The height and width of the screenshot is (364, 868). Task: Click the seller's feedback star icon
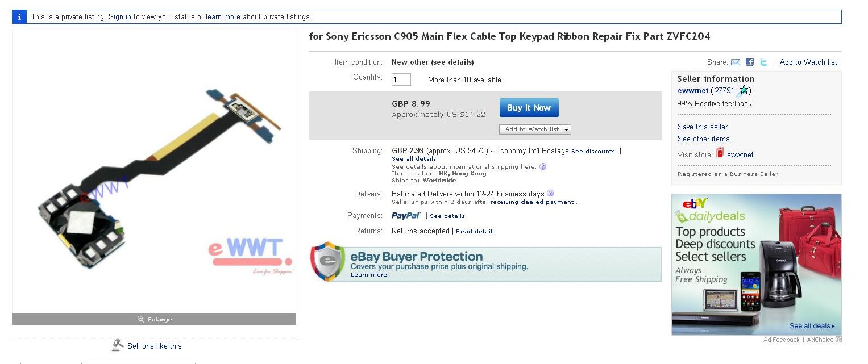[742, 90]
